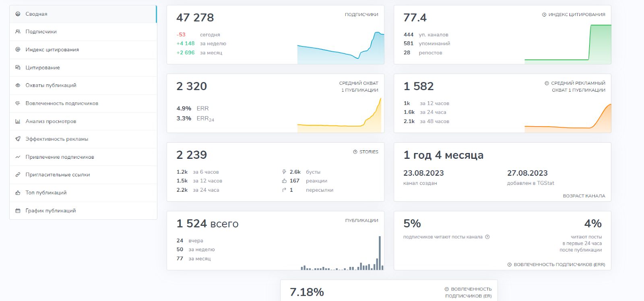Open the Сводная summary section
This screenshot has width=644, height=301.
tap(83, 14)
